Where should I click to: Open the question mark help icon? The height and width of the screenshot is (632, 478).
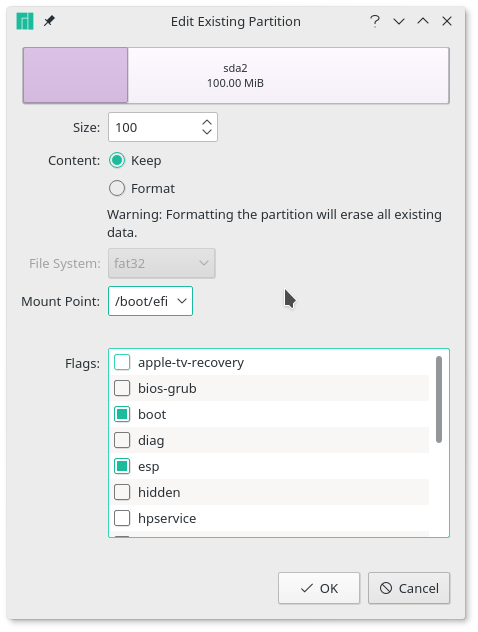point(375,21)
